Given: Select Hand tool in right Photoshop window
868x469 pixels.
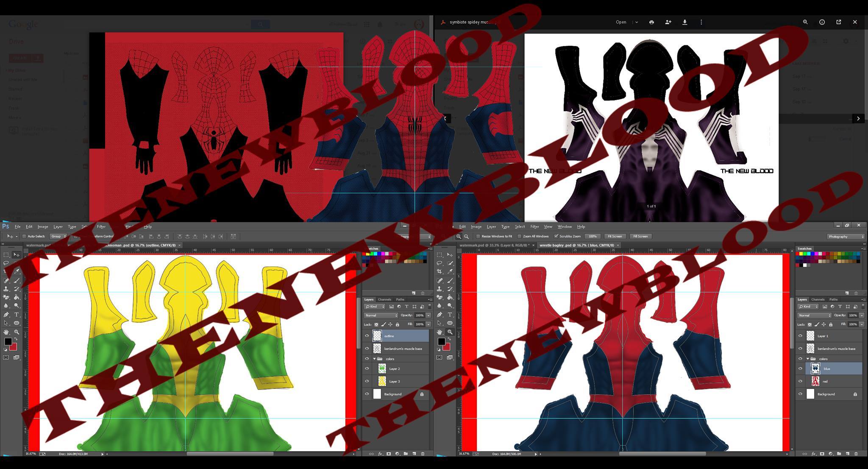Looking at the screenshot, I should (x=439, y=332).
